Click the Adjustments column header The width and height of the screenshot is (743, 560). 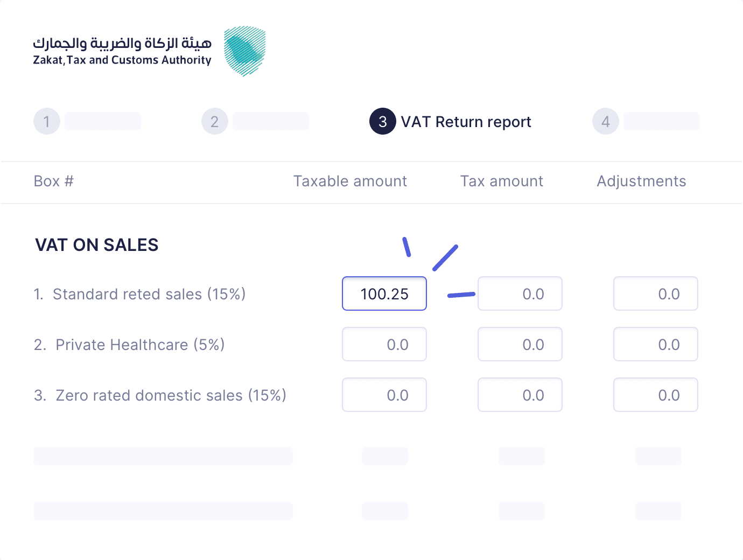click(641, 181)
